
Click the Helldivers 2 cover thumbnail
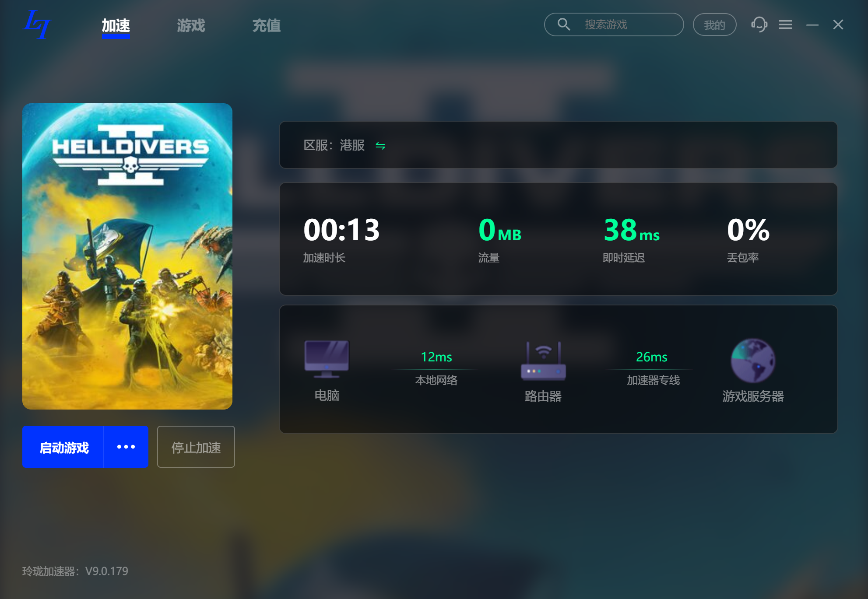[127, 256]
